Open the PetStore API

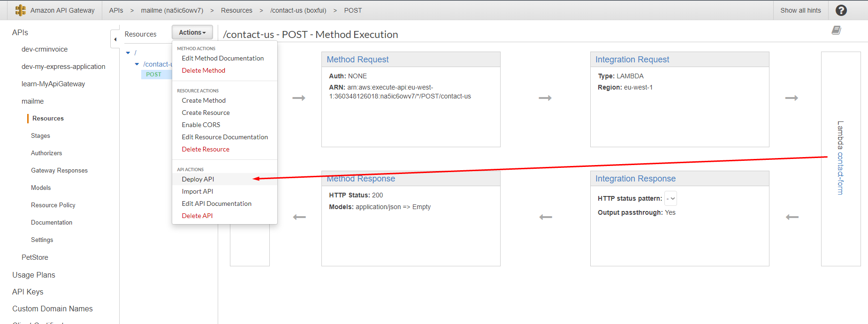point(35,257)
